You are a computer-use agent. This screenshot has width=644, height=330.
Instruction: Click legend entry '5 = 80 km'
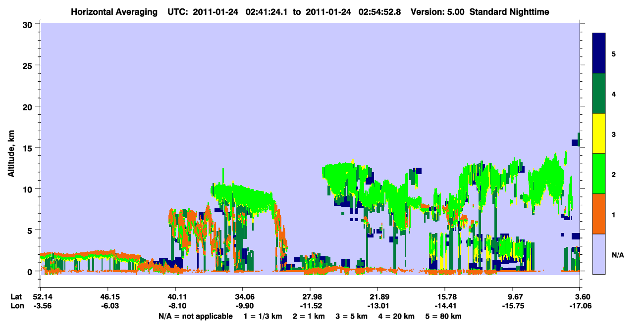coord(444,316)
